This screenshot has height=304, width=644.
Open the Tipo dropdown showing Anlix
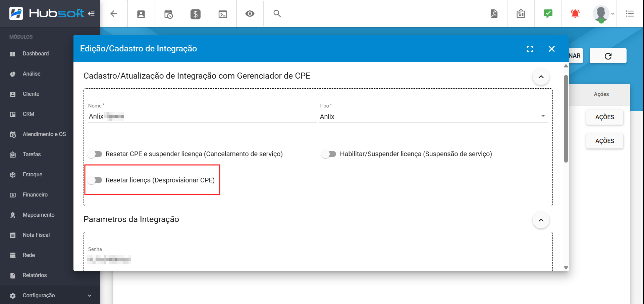433,117
